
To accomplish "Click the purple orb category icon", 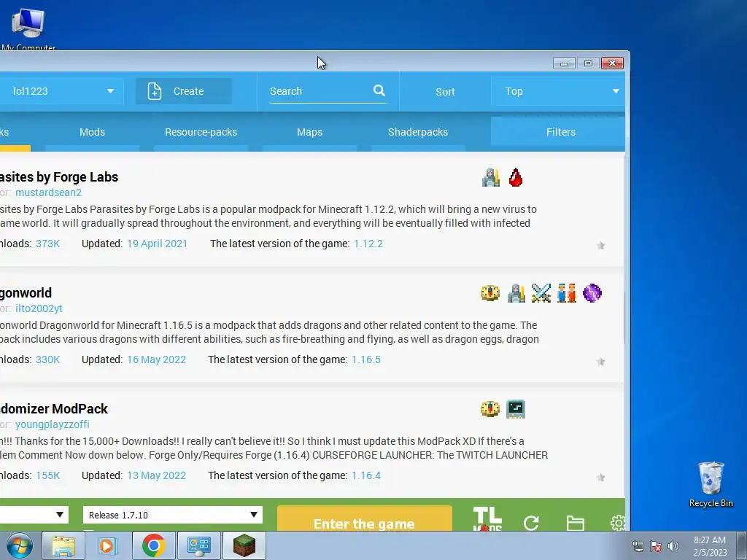I will (592, 293).
